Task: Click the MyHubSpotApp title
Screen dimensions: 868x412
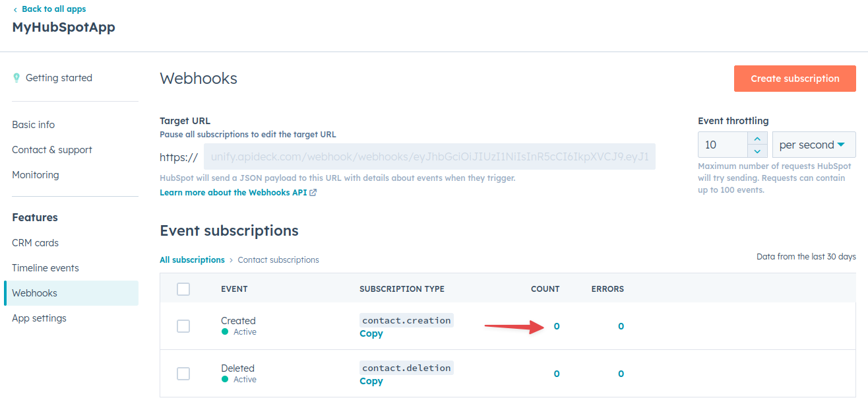Action: tap(63, 28)
